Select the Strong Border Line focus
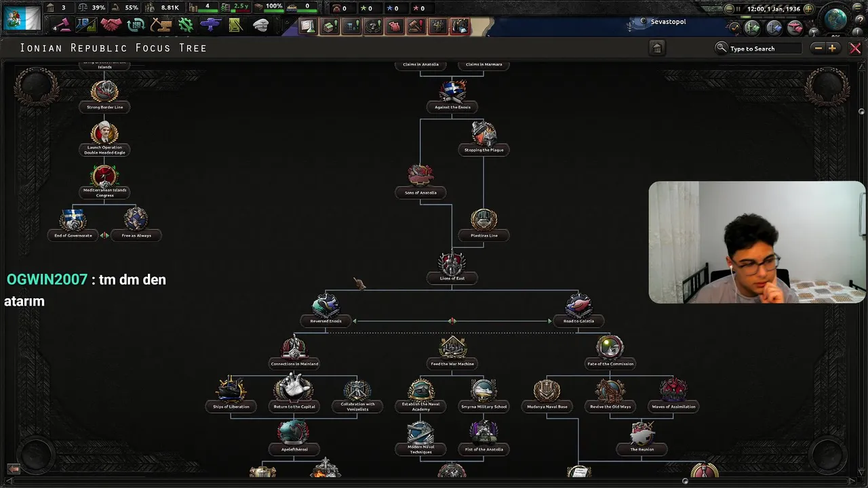Viewport: 868px width, 488px height. (x=104, y=96)
